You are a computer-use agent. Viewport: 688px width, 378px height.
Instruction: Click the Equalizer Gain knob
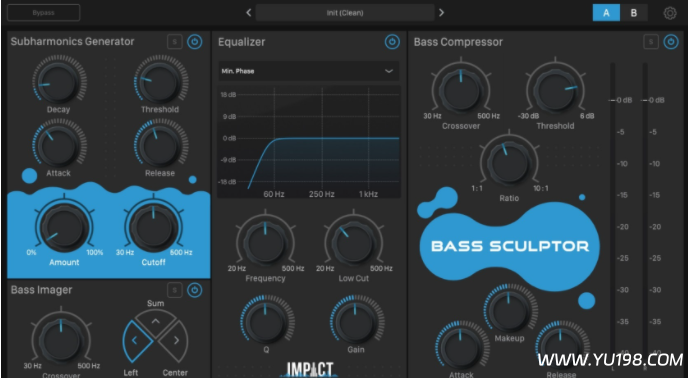355,322
